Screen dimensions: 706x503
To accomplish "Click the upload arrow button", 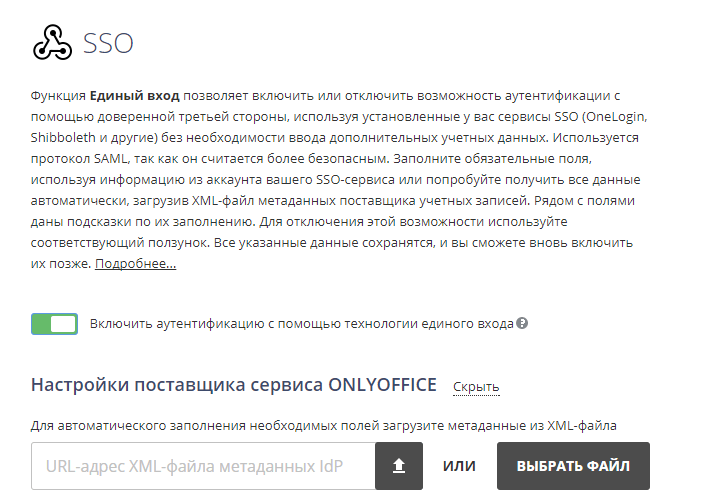I will (x=399, y=466).
